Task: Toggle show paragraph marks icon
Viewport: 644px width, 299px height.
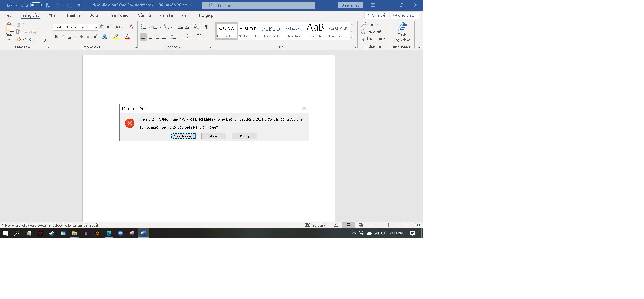Action: [x=207, y=27]
